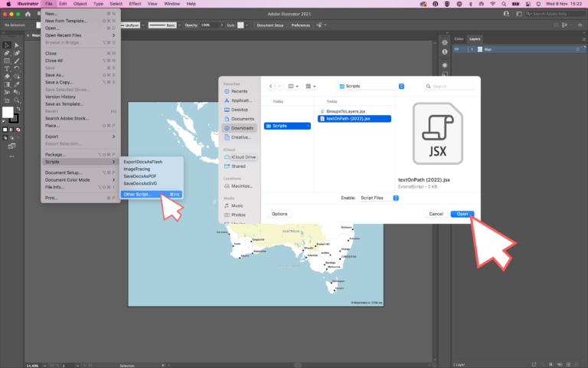Click forward arrow in file dialog

pos(279,86)
